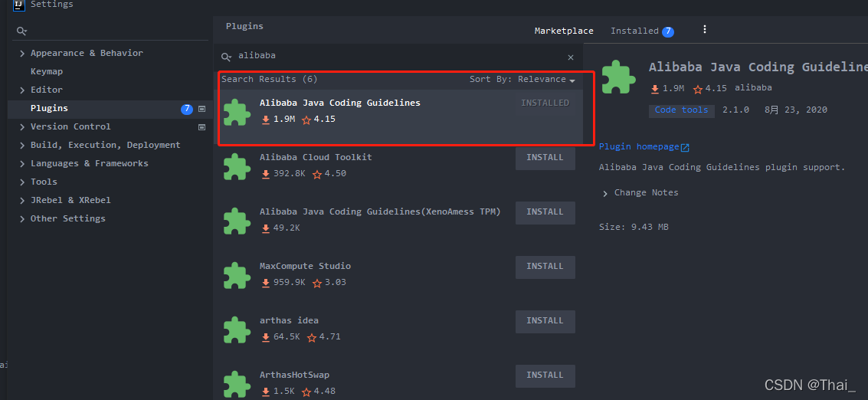Click the Alibaba Cloud Toolkit plugin icon
The height and width of the screenshot is (400, 868).
point(237,166)
